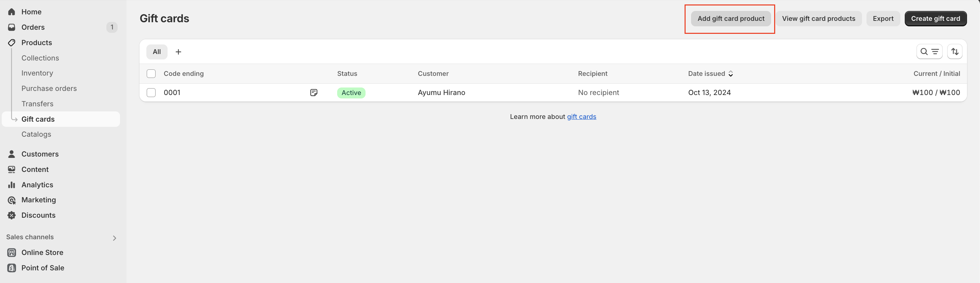Screen dimensions: 980x283
Task: Select Gift cards in the sidebar
Action: 61,119
